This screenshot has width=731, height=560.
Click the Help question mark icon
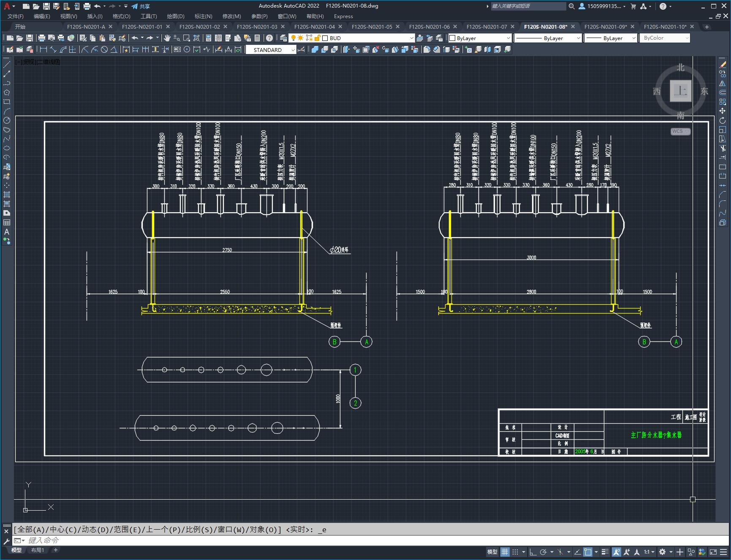[269, 38]
